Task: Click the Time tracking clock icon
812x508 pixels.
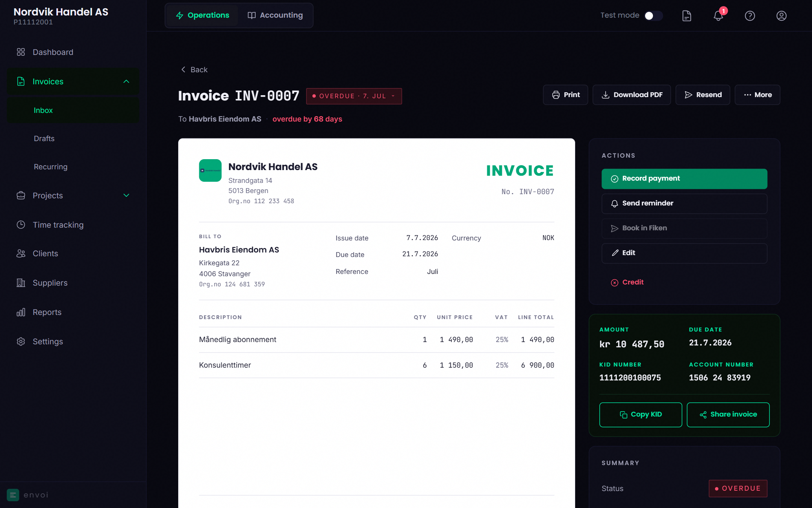Action: tap(21, 225)
